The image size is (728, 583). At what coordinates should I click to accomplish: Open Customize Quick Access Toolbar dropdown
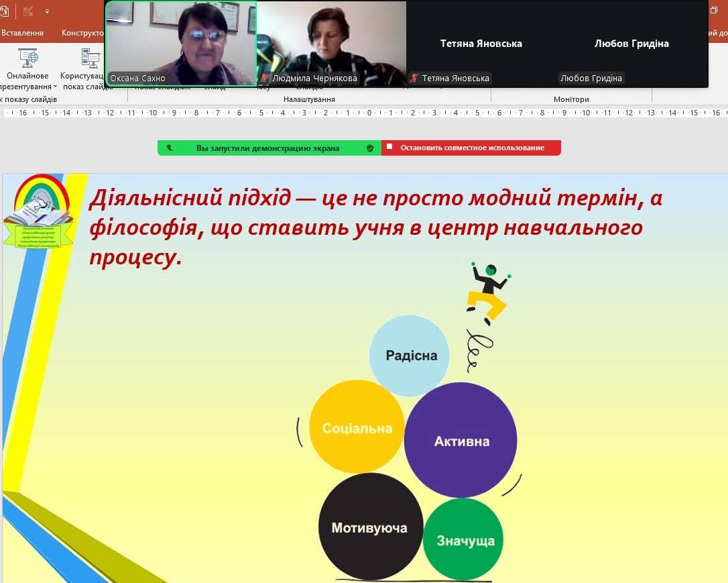[x=47, y=11]
